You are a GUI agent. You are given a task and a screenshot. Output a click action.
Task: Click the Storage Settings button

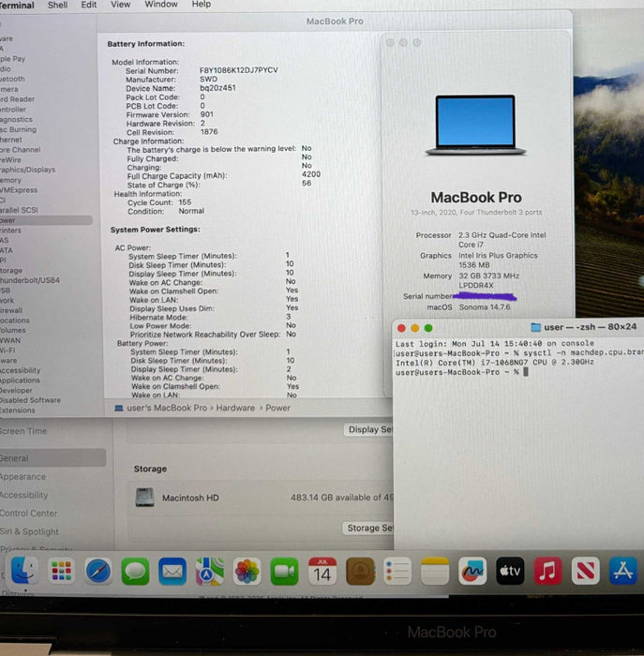[x=368, y=528]
